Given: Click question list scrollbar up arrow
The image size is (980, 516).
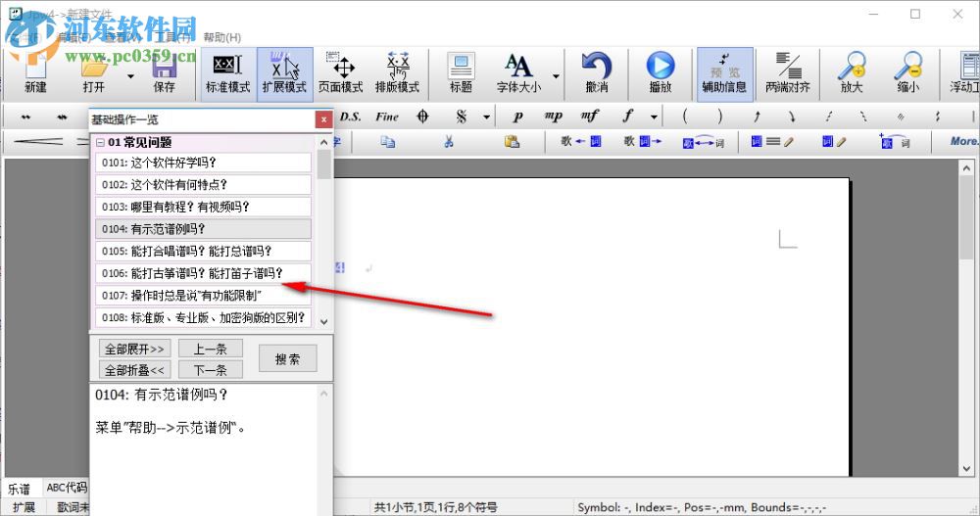Looking at the screenshot, I should click(x=323, y=142).
